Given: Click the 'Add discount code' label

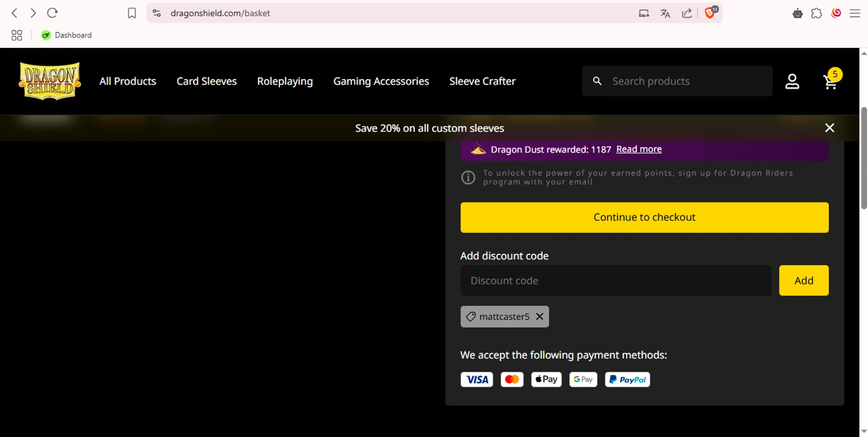Looking at the screenshot, I should (x=505, y=256).
